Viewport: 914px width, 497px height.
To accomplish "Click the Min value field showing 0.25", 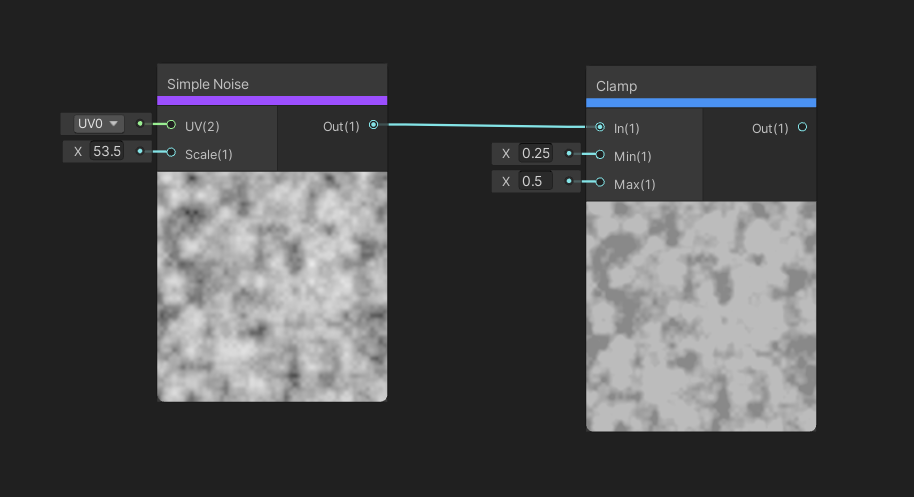I will 536,154.
